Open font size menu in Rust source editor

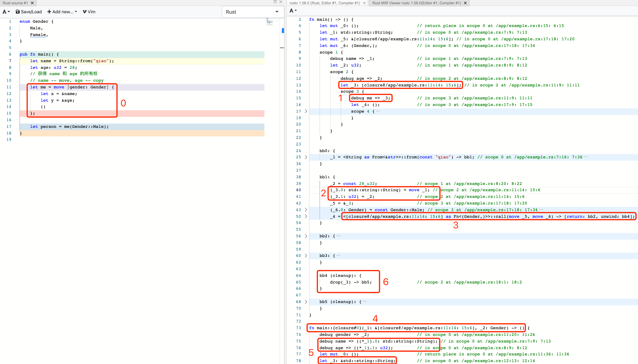6,12
